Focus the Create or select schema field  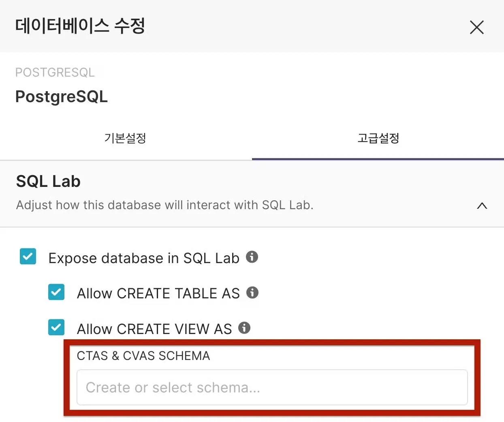click(272, 388)
